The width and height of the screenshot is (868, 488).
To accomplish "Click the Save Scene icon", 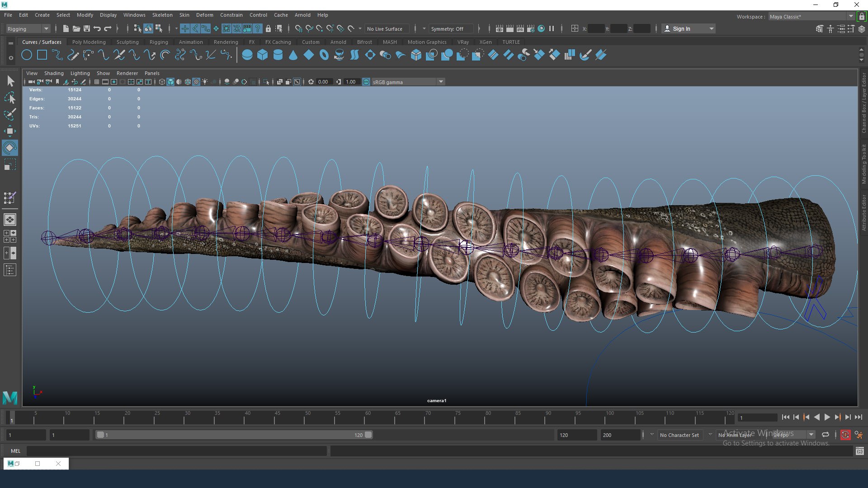I will pos(87,28).
